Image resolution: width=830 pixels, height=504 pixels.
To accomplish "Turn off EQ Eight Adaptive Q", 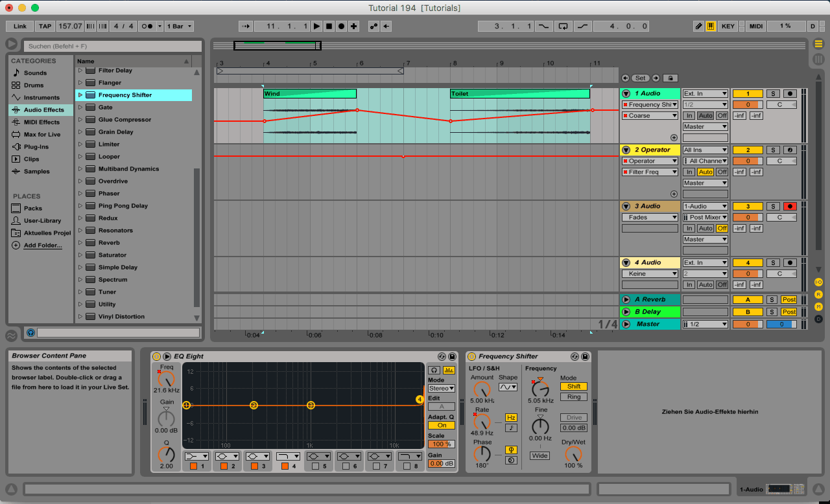I will point(441,426).
